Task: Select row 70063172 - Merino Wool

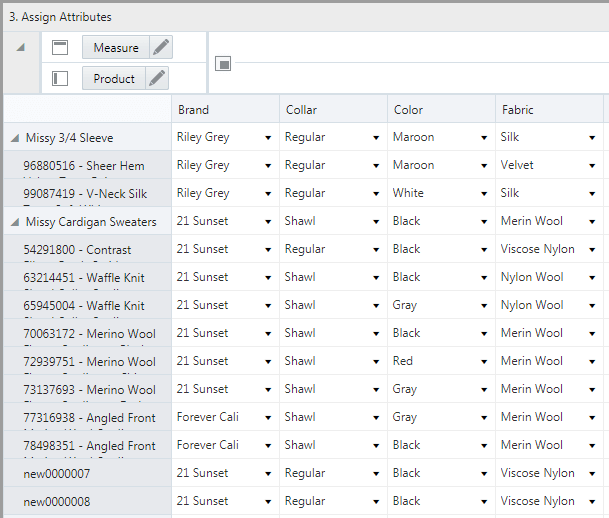Action: [88, 333]
